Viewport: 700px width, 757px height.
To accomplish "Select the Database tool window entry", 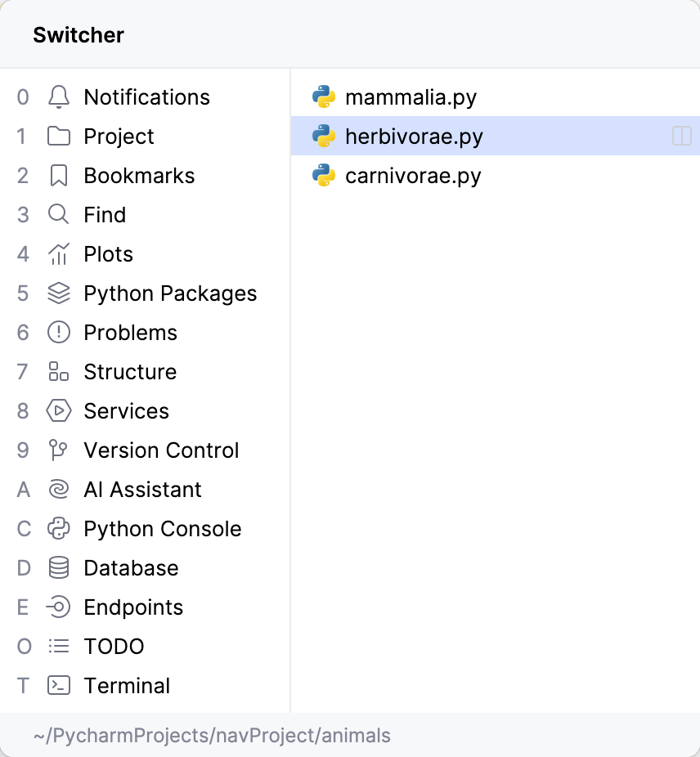I will coord(131,568).
